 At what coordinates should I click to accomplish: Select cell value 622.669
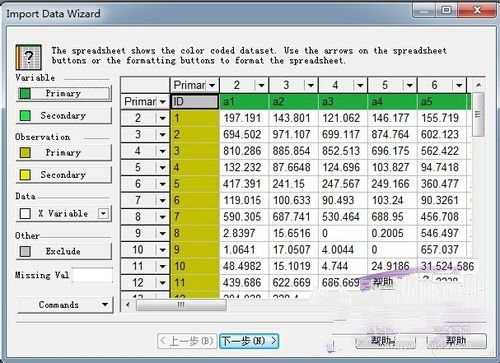pyautogui.click(x=293, y=283)
